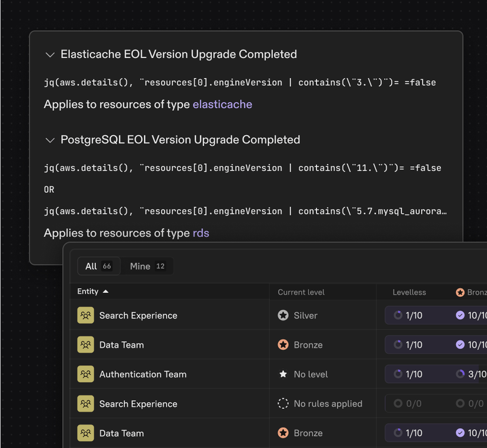
Task: Collapse the PostgreSQL EOL Version Upgrade section
Action: click(x=51, y=140)
